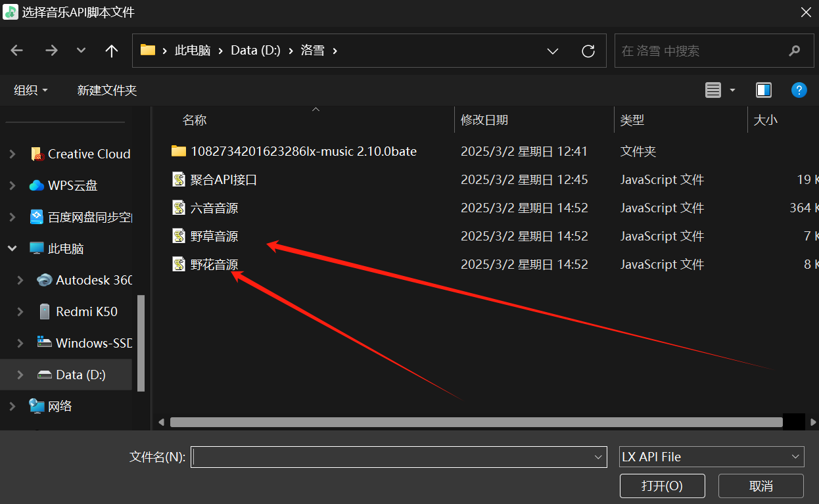
Task: Go up one folder level
Action: (x=112, y=51)
